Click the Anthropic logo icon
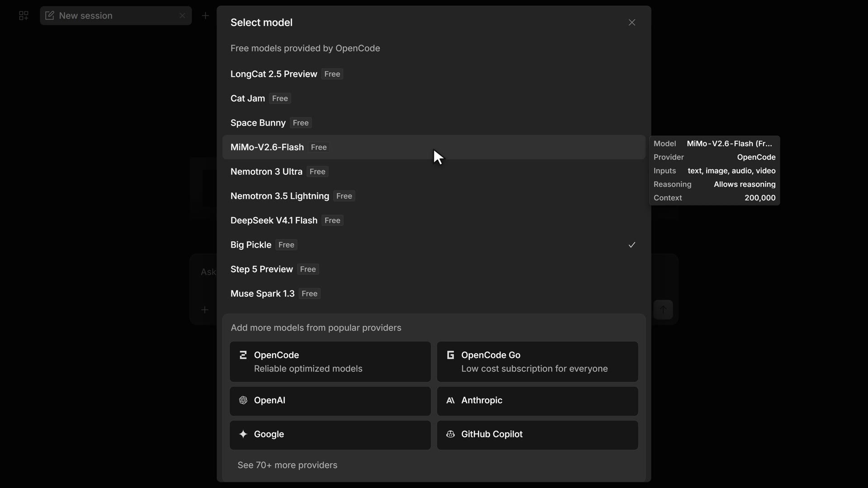 coord(450,400)
